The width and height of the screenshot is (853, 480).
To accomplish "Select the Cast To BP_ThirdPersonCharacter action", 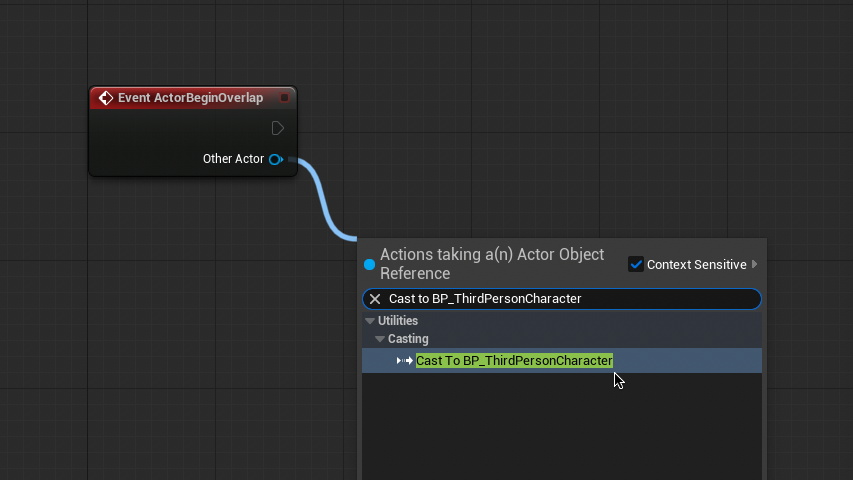I will pyautogui.click(x=514, y=360).
